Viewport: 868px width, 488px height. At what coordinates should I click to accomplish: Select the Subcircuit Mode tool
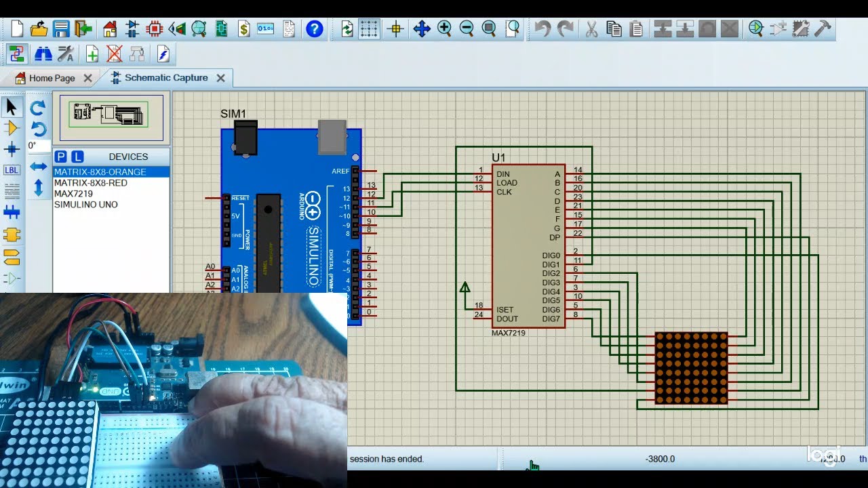(12, 235)
